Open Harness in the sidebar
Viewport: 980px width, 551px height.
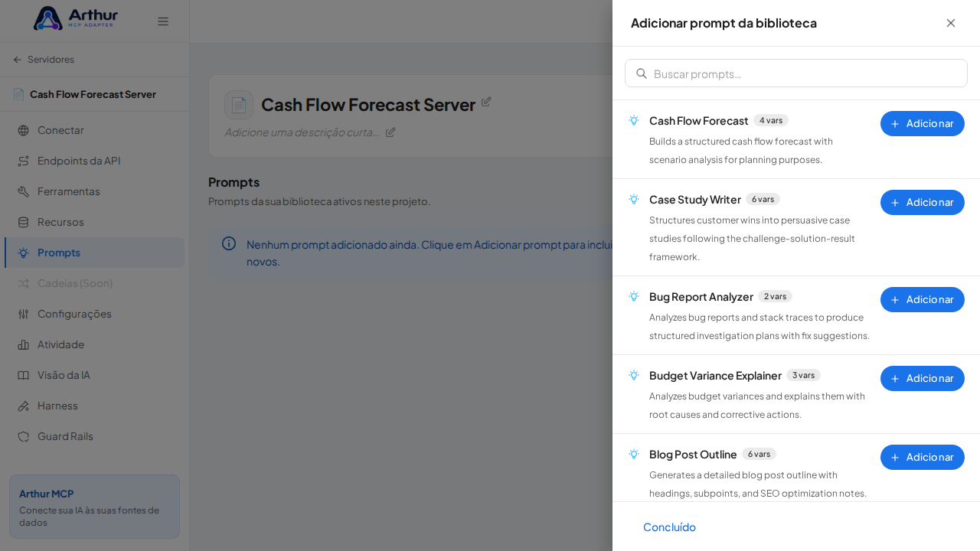click(94, 406)
